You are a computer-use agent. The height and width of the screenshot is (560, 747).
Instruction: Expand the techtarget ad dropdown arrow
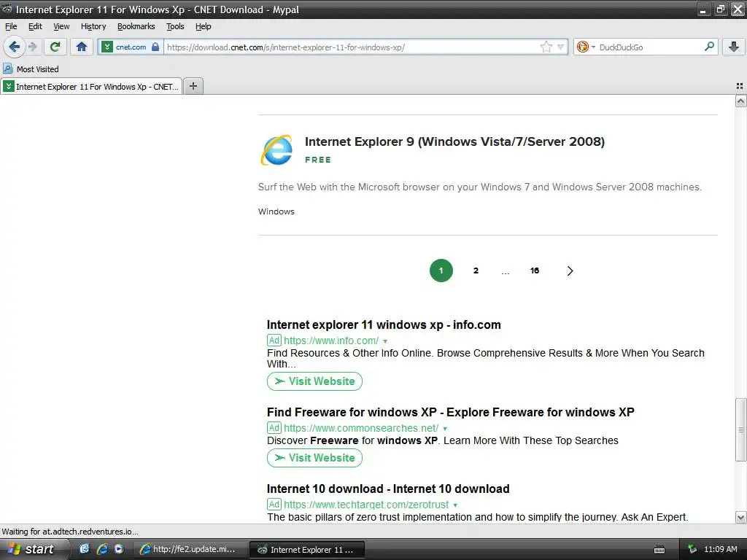click(x=455, y=505)
